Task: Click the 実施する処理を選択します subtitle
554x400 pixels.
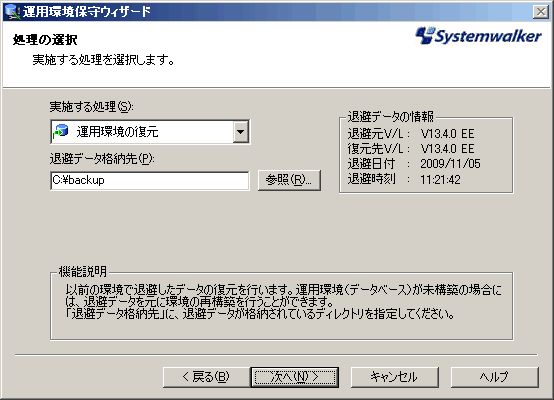Action: pos(103,59)
